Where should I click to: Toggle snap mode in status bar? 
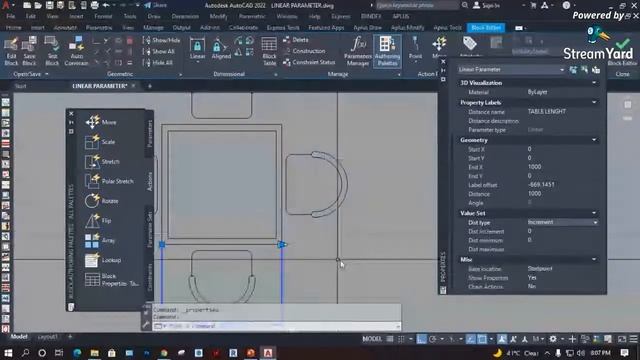click(401, 339)
